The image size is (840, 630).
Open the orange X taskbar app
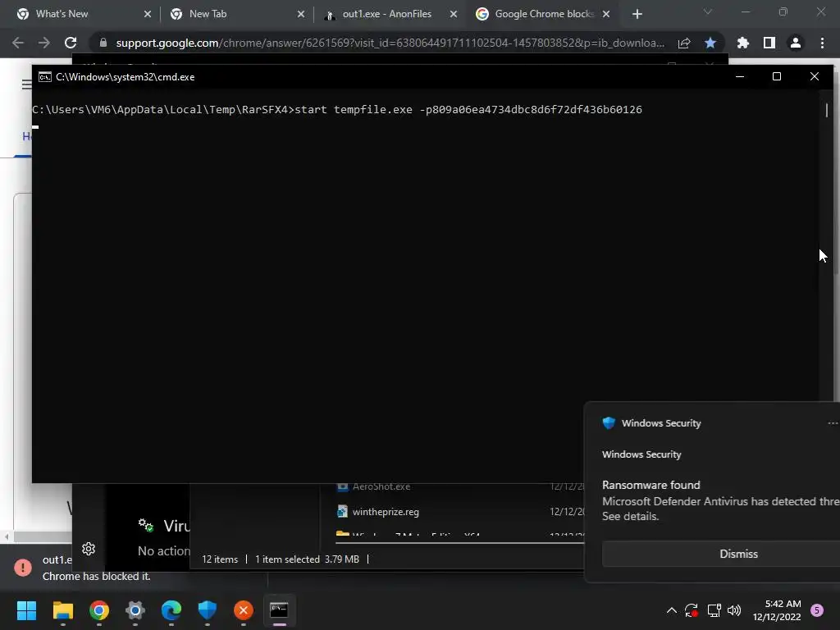click(243, 610)
